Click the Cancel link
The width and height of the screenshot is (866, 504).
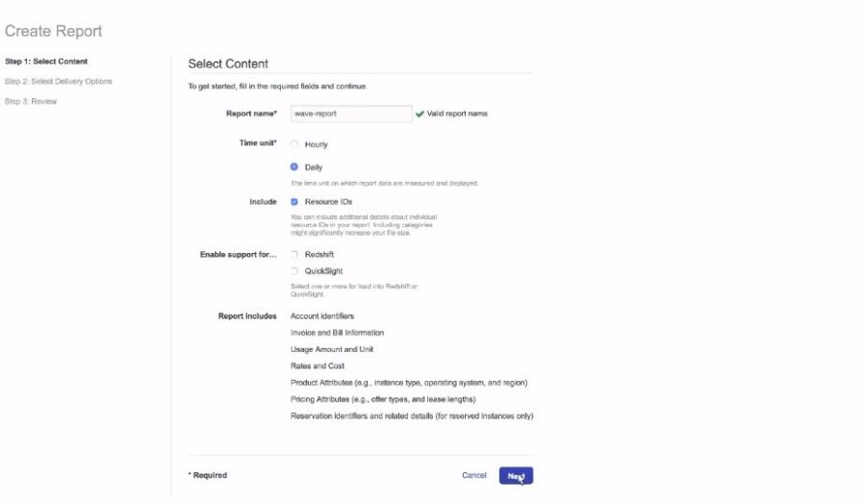(473, 475)
